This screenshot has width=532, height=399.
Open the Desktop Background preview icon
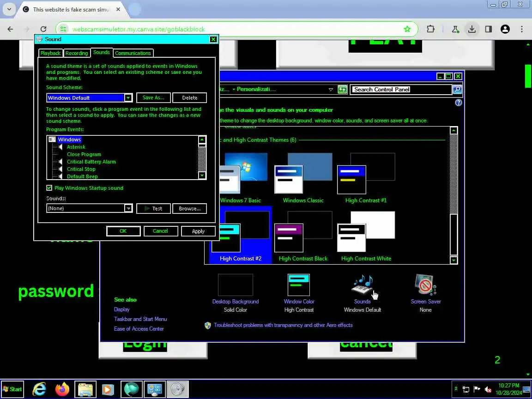236,285
